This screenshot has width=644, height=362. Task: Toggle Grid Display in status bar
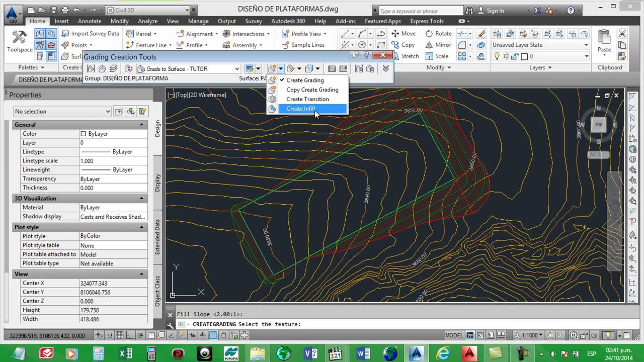pos(120,335)
